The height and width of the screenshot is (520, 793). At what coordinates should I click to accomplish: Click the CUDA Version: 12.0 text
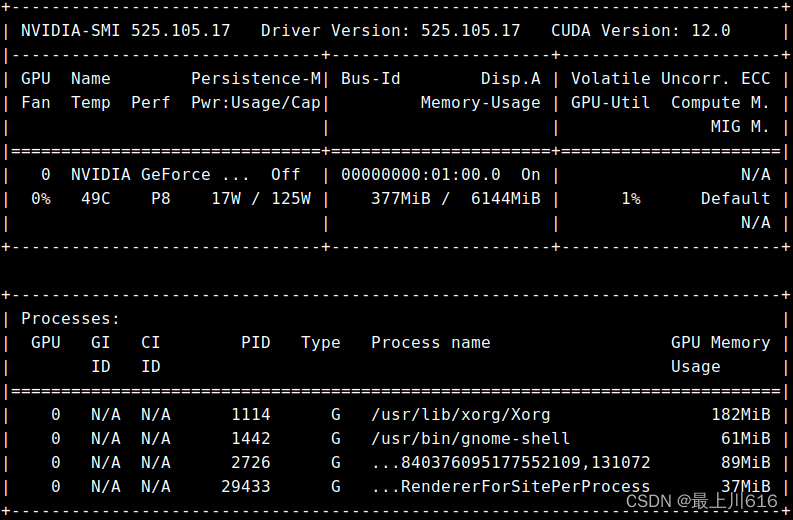pyautogui.click(x=641, y=30)
